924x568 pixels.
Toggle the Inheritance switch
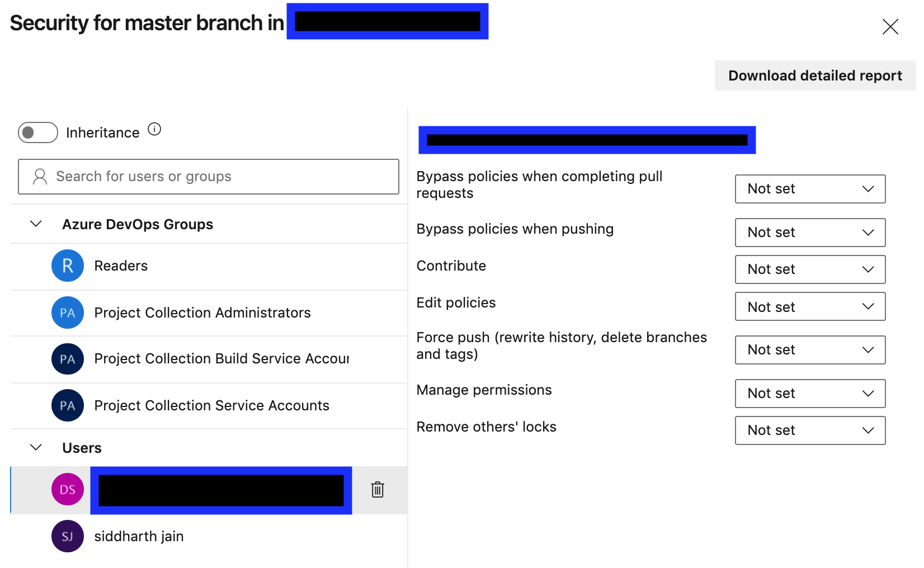(x=38, y=132)
